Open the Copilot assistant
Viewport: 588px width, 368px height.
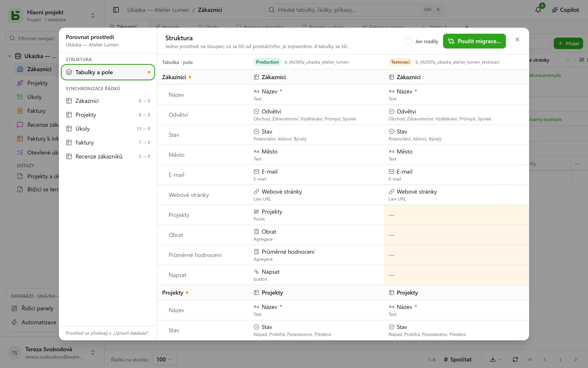tap(565, 10)
